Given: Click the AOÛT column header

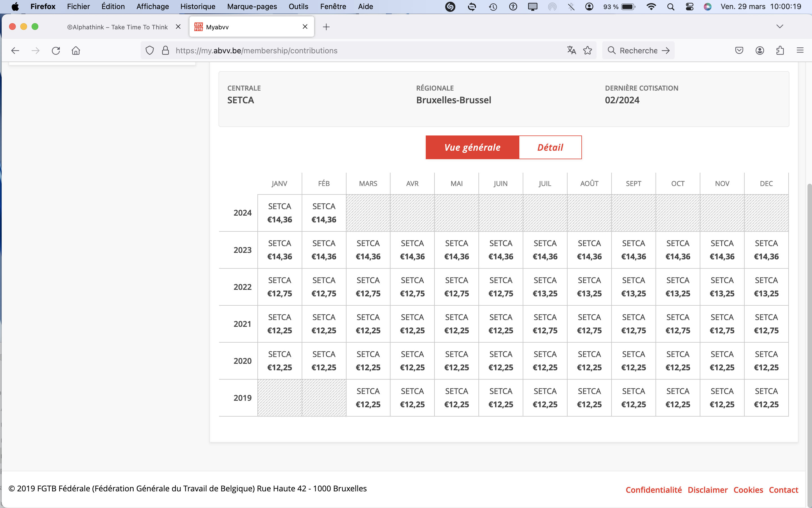Looking at the screenshot, I should coord(589,183).
